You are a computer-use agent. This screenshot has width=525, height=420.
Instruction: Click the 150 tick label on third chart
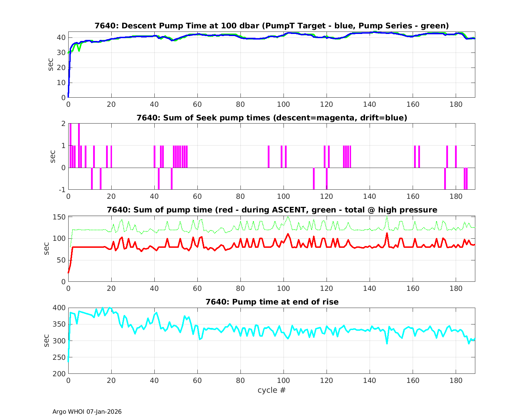tap(59, 217)
